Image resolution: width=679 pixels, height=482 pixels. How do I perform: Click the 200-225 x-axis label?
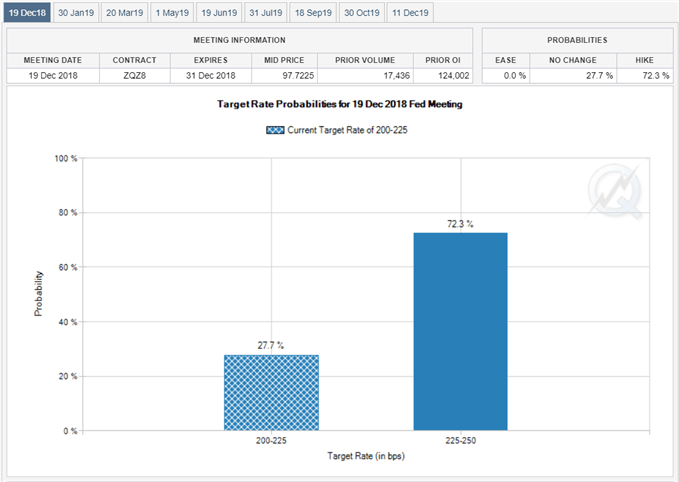[x=271, y=441]
